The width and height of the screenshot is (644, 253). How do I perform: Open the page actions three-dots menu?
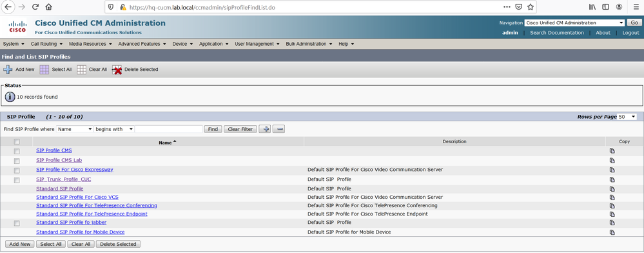[x=507, y=7]
